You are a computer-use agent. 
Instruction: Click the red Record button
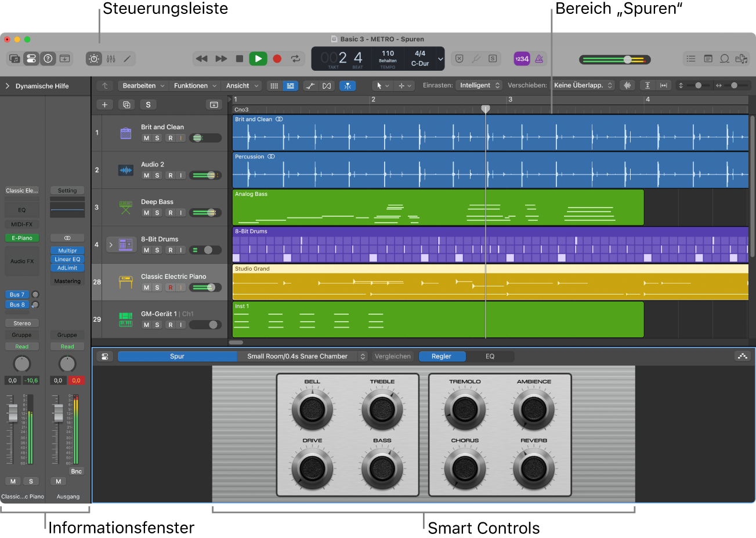pos(277,59)
